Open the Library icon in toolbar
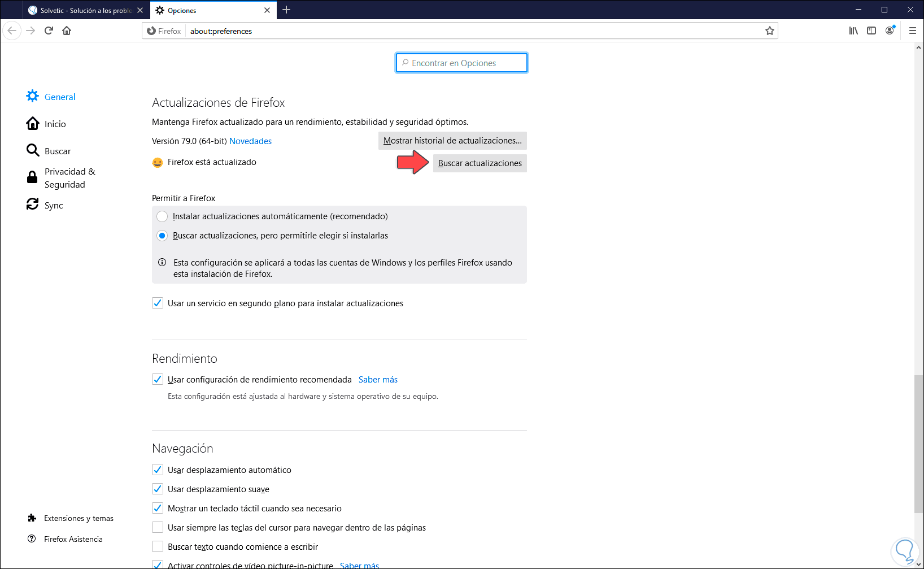 [x=853, y=31]
